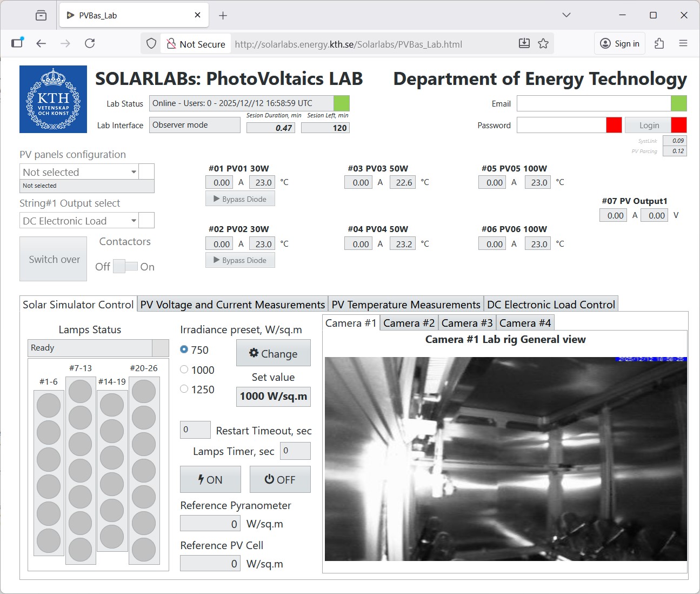Open the String#1 Output select dropdown
700x594 pixels.
coord(134,221)
